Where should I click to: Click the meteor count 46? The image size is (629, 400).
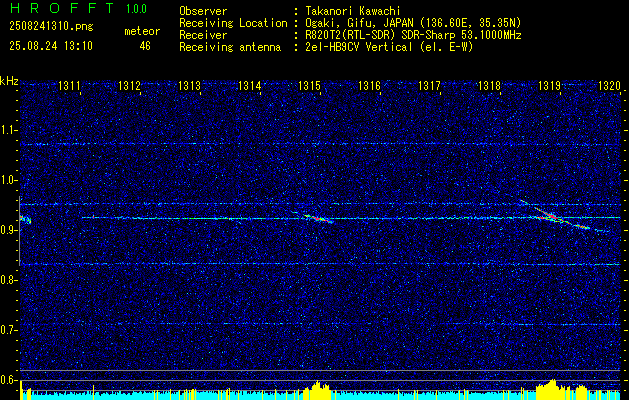(x=145, y=46)
